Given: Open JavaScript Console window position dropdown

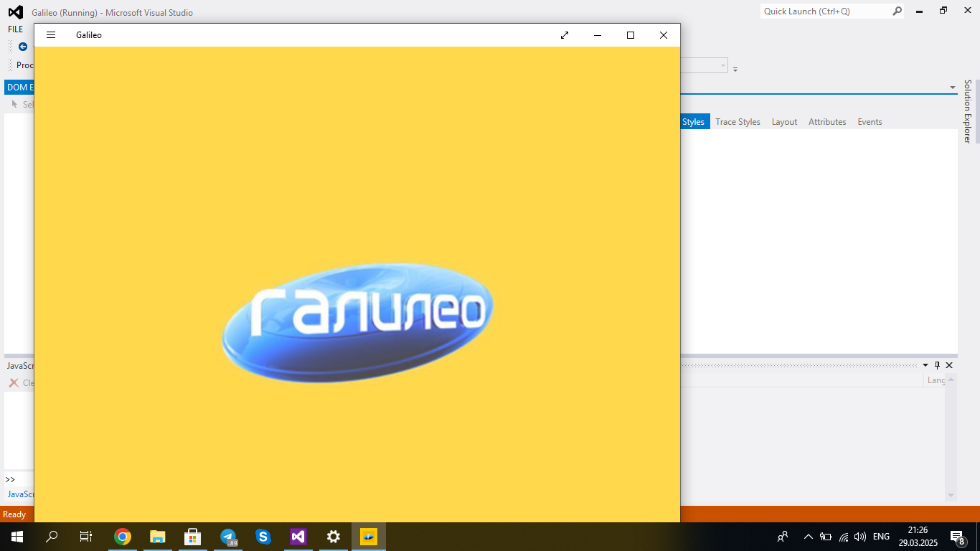Looking at the screenshot, I should coord(925,365).
